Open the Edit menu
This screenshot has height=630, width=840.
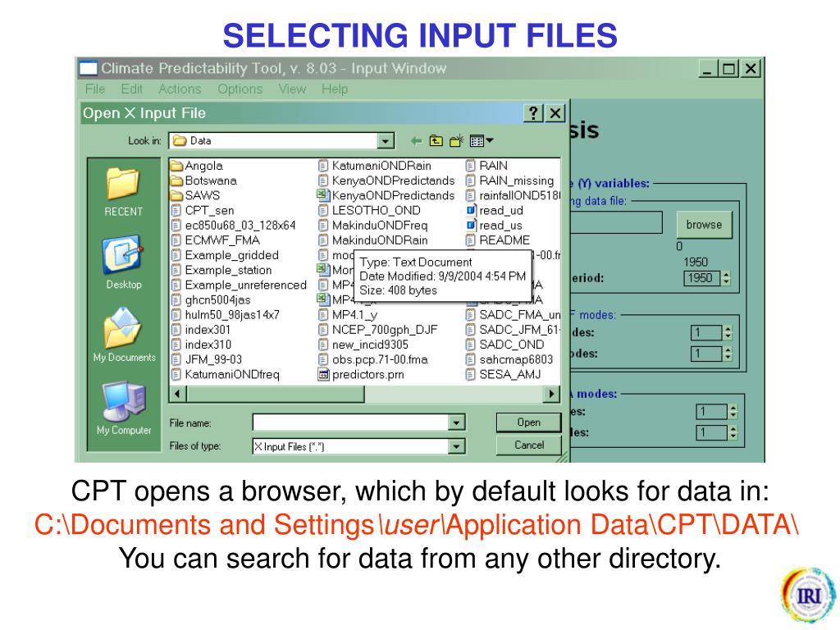131,89
